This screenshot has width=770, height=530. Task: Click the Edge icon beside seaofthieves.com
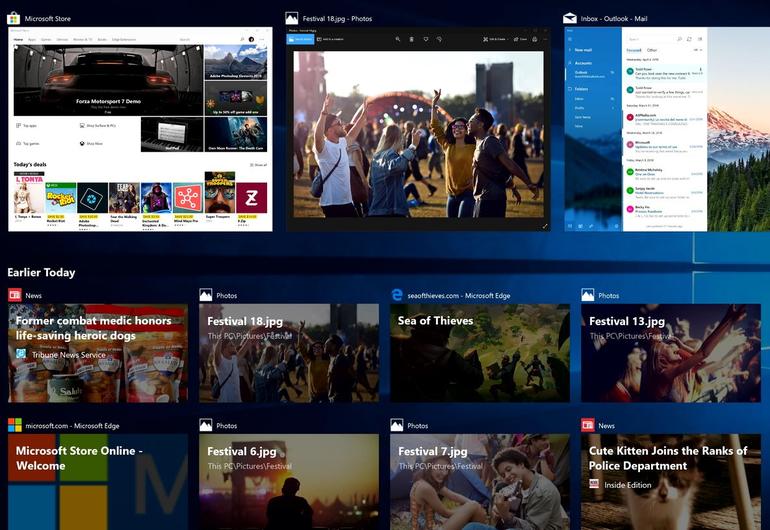(397, 295)
